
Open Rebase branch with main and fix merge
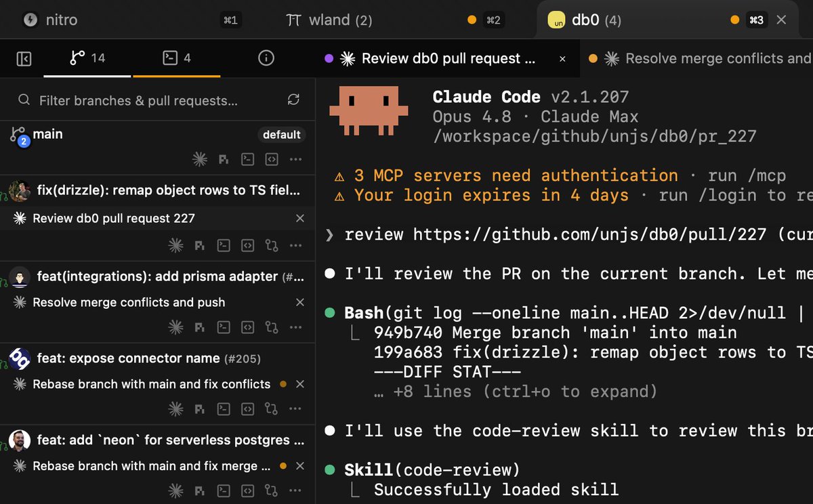152,466
